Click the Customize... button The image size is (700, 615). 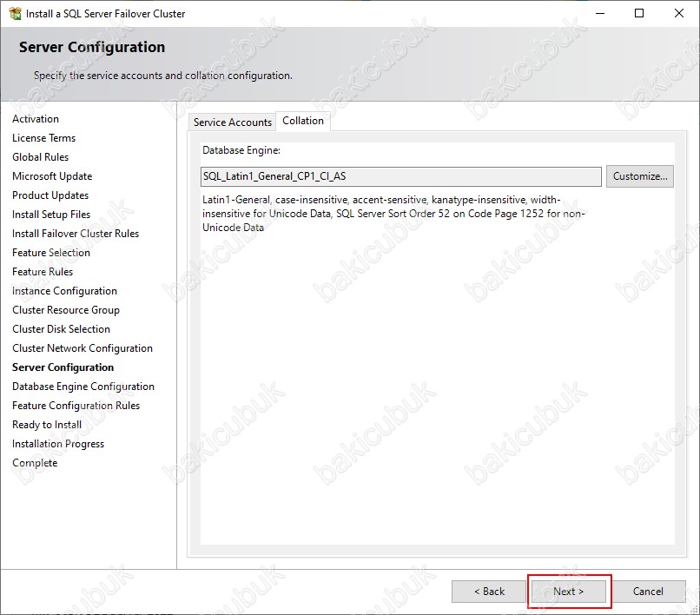640,176
